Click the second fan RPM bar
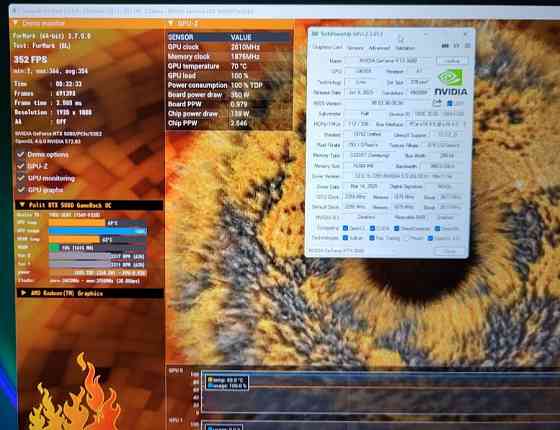Viewport: 560px width, 430px height. tap(97, 264)
